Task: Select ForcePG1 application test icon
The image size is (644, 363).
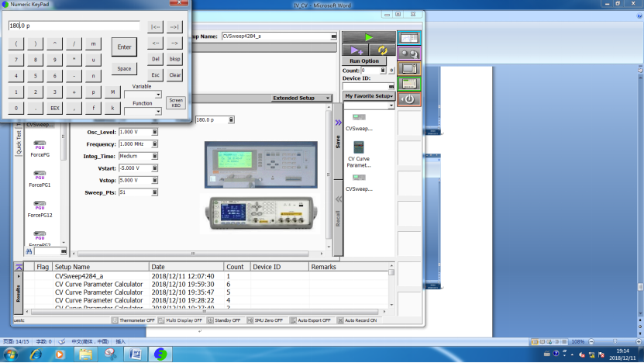Action: (40, 179)
